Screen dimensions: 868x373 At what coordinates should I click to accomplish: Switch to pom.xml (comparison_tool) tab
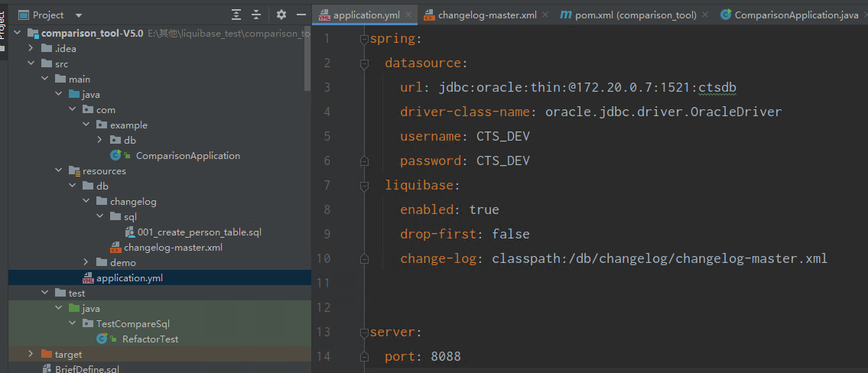(x=635, y=15)
